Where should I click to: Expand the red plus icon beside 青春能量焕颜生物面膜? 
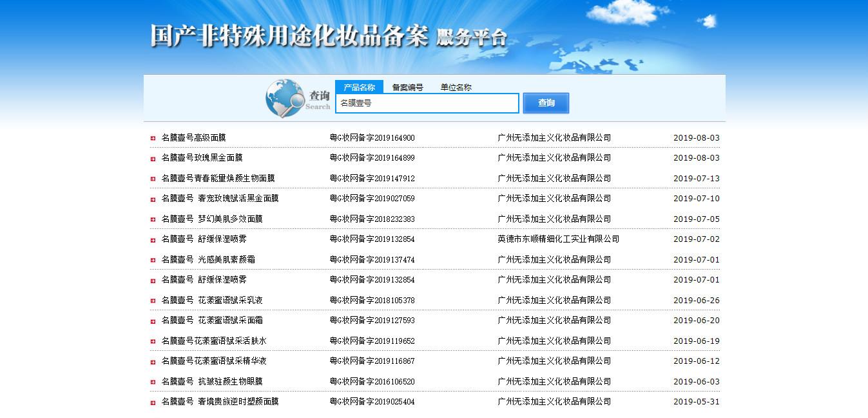(x=153, y=179)
